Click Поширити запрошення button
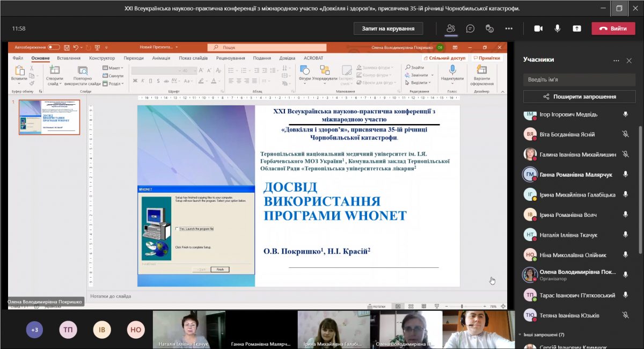644x349 pixels. coord(579,97)
